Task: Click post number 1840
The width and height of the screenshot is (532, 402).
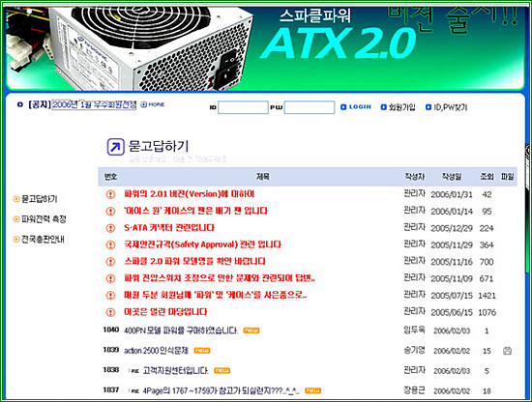Action: pos(111,330)
